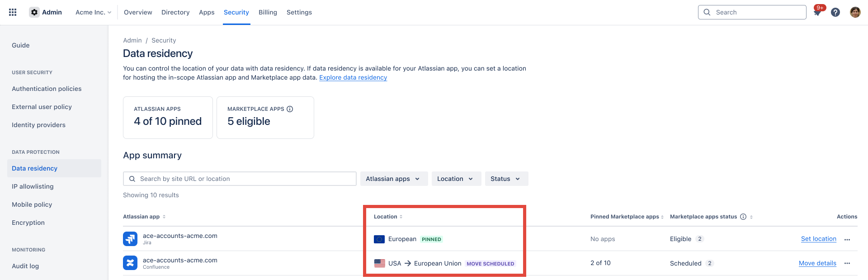This screenshot has width=868, height=280.
Task: Click Move details for the Confluence row
Action: pyautogui.click(x=817, y=263)
